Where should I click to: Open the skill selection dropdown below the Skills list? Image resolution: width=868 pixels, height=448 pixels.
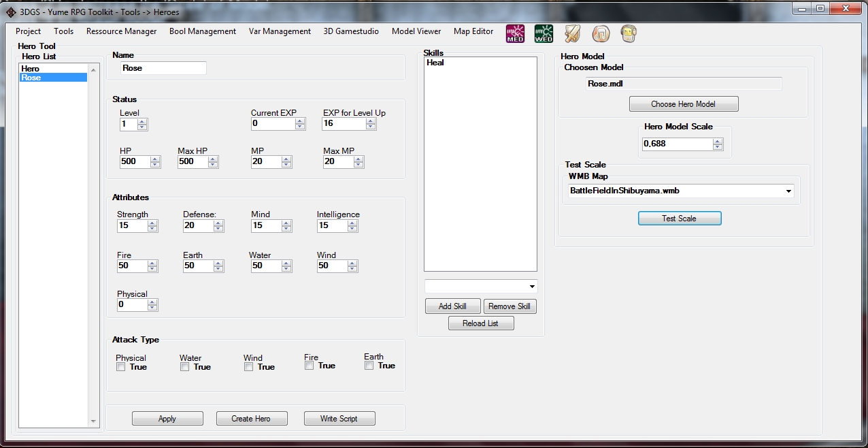[x=481, y=286]
